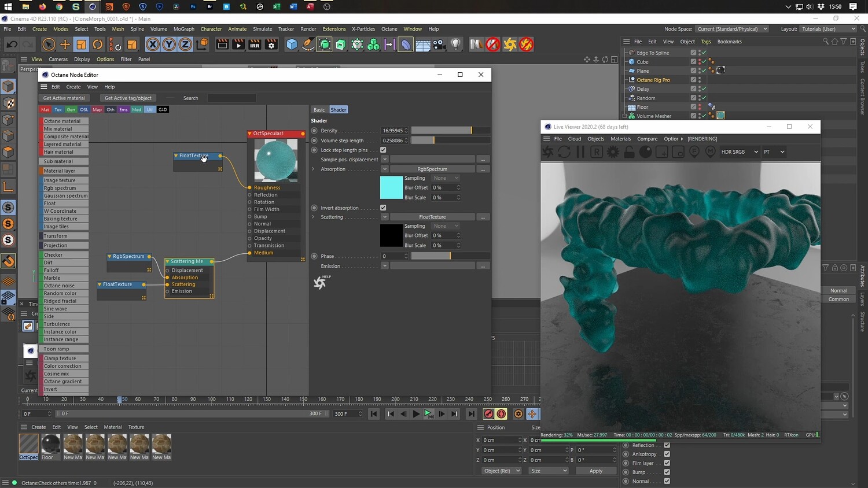The width and height of the screenshot is (868, 488).
Task: Pause rendering in the Live Viewer
Action: click(580, 152)
